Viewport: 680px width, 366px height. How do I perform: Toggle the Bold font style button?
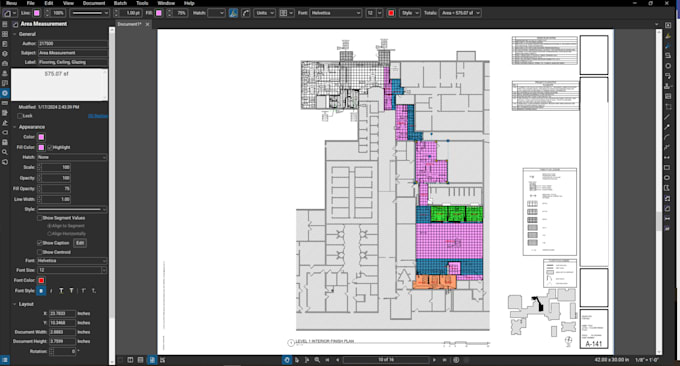click(x=41, y=291)
